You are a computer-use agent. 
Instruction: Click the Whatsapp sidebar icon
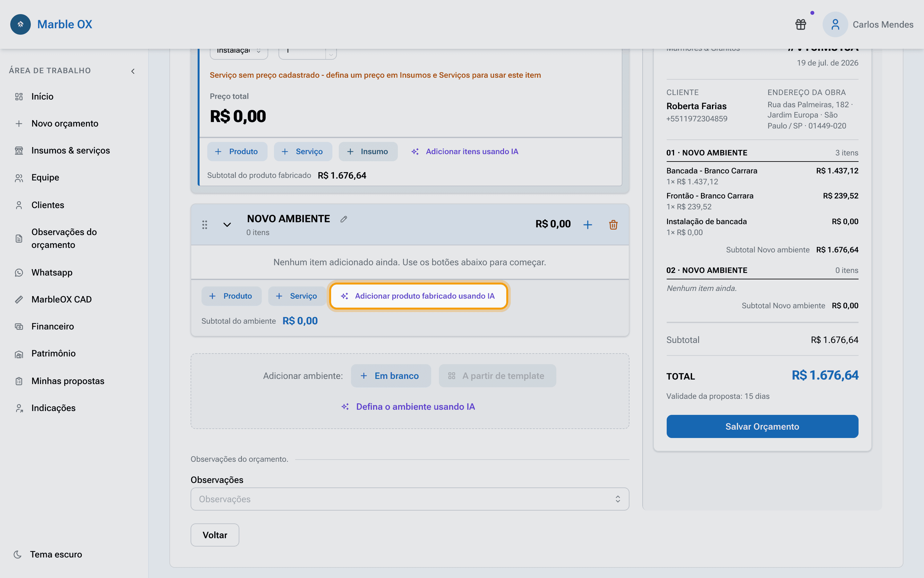pyautogui.click(x=19, y=273)
